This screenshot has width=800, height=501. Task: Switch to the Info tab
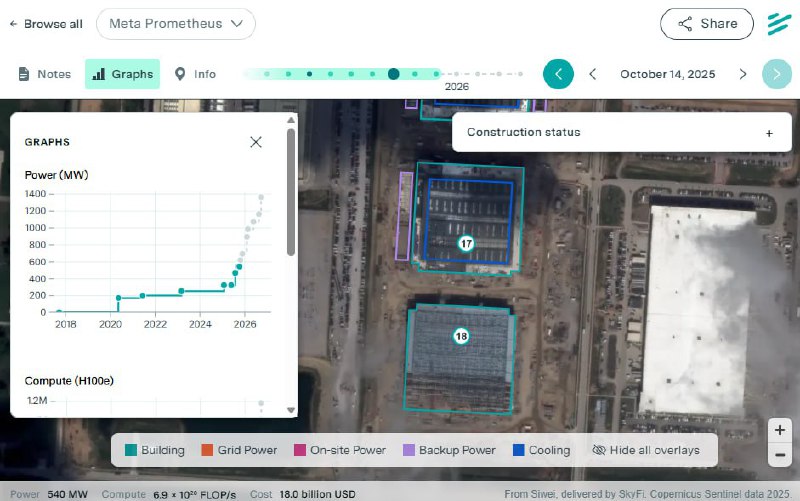pos(195,74)
